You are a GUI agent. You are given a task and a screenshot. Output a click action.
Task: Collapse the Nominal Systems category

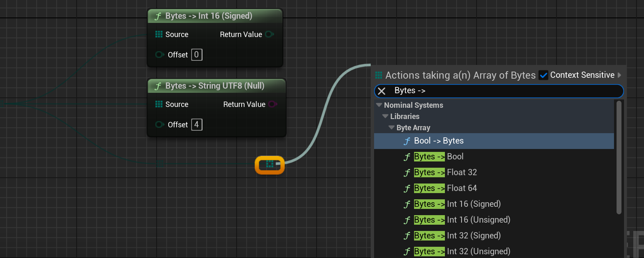tap(379, 105)
